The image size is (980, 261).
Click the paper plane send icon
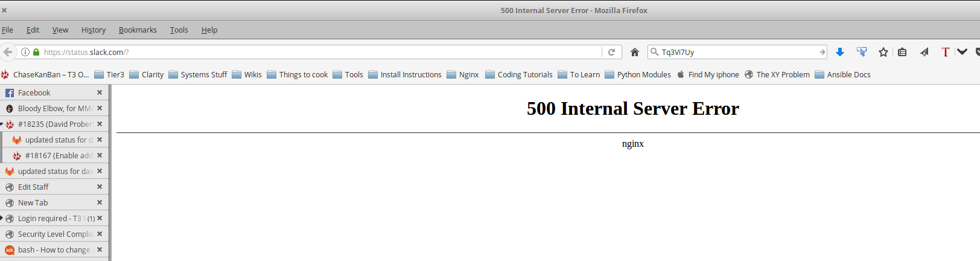[x=924, y=52]
